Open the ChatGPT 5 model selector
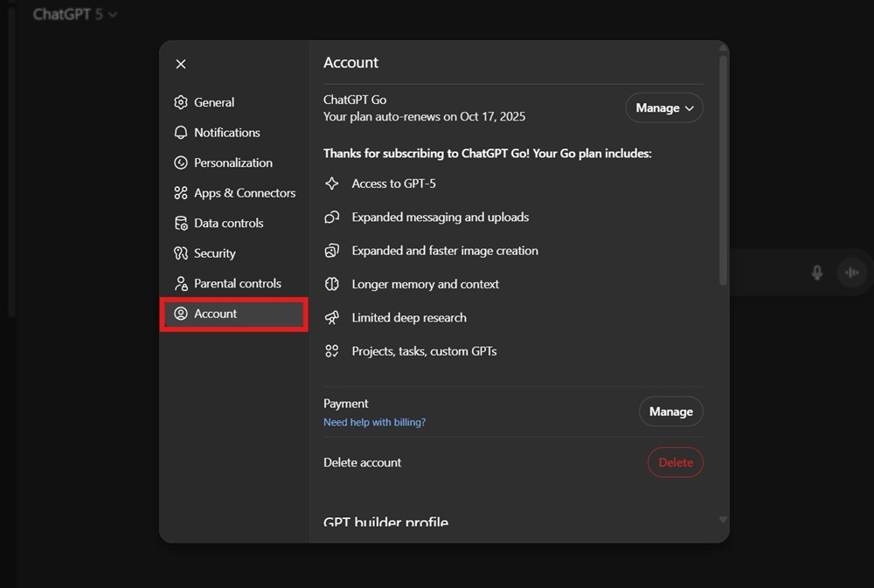The width and height of the screenshot is (874, 588). tap(75, 15)
